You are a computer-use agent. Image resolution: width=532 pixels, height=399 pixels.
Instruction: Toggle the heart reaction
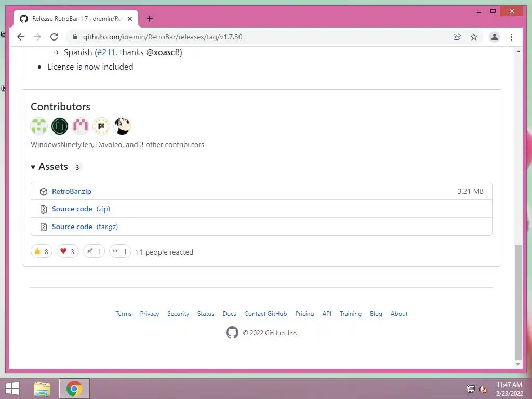68,251
